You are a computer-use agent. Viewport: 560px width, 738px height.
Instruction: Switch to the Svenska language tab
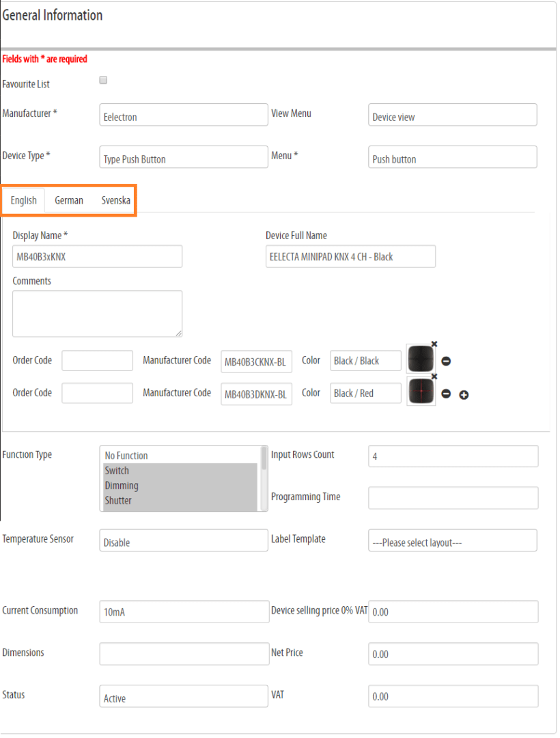click(115, 200)
